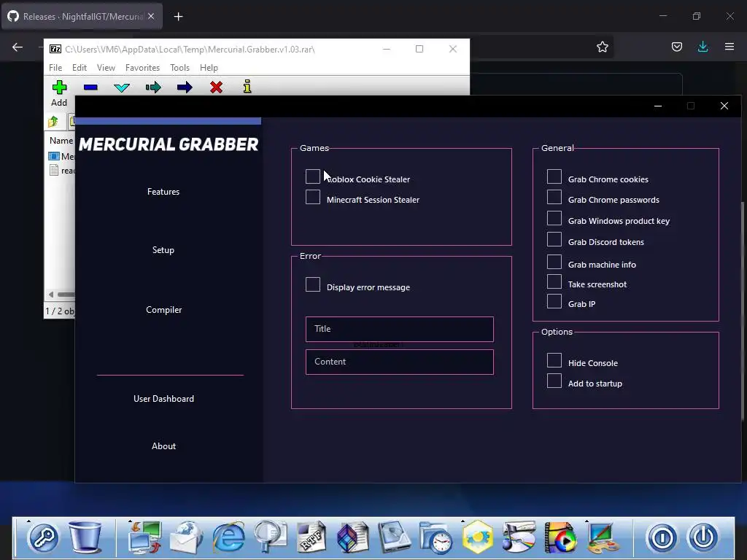The image size is (747, 560).
Task: Click the network computers icon in the dock
Action: coord(145,537)
